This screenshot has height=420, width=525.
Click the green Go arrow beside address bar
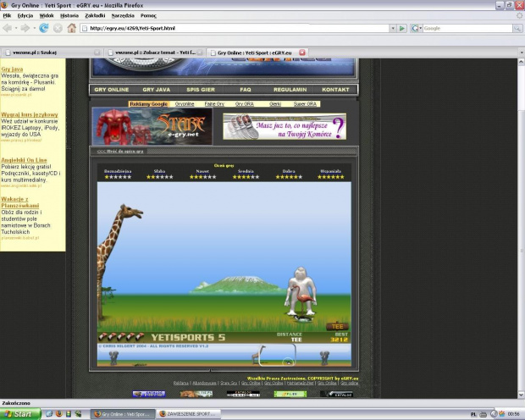click(x=402, y=29)
